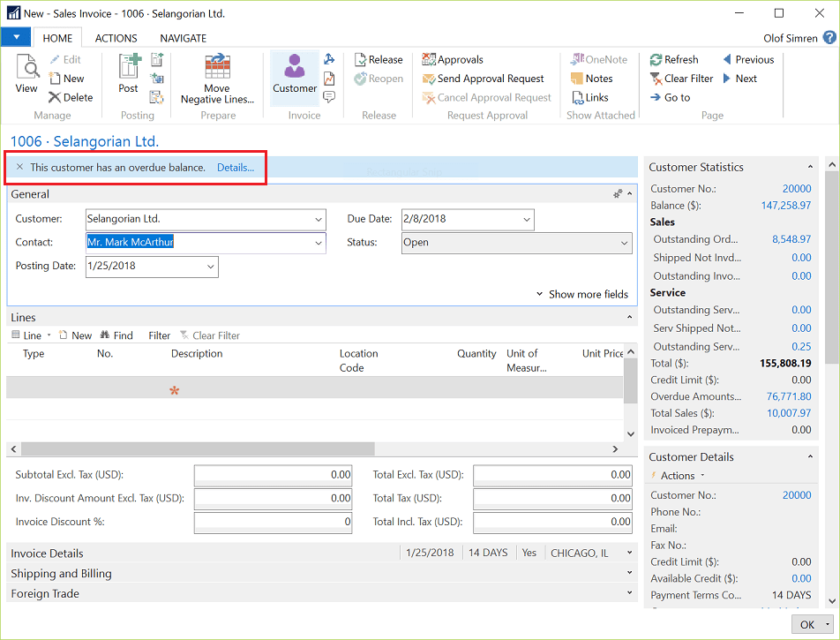This screenshot has width=840, height=640.
Task: Open the Status dropdown
Action: coord(624,243)
